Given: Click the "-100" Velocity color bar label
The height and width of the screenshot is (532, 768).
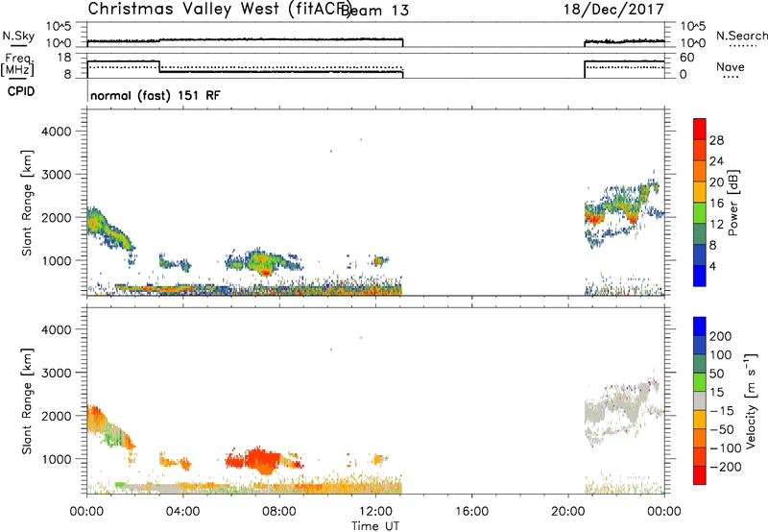Looking at the screenshot, I should (725, 448).
